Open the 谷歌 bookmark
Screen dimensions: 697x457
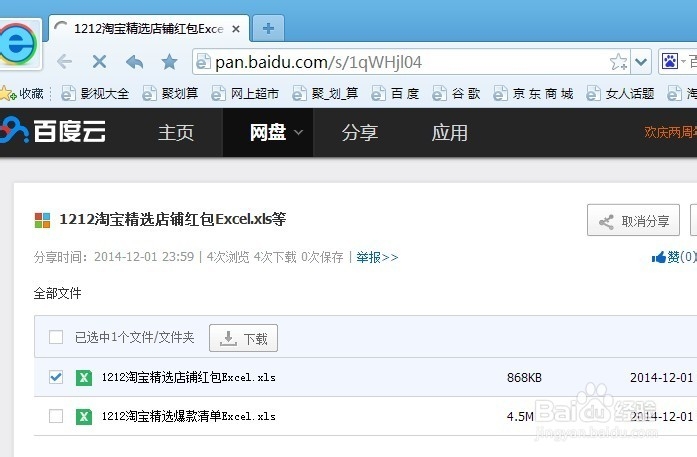457,93
